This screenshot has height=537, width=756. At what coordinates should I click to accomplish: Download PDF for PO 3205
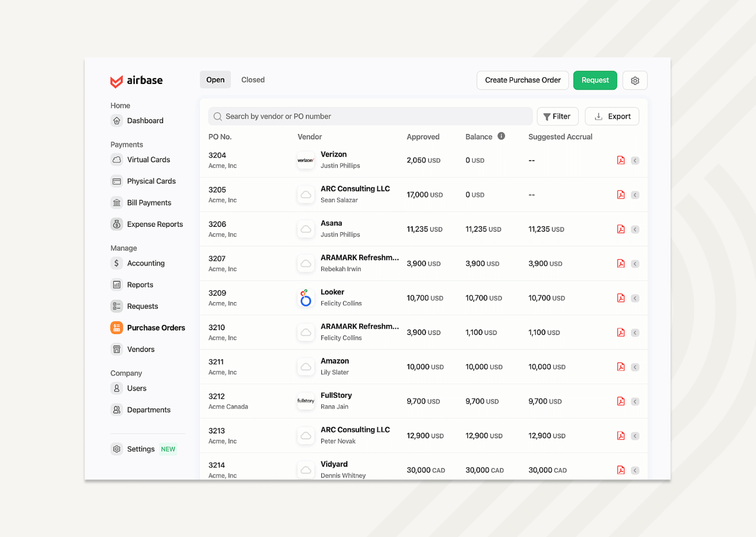click(621, 195)
